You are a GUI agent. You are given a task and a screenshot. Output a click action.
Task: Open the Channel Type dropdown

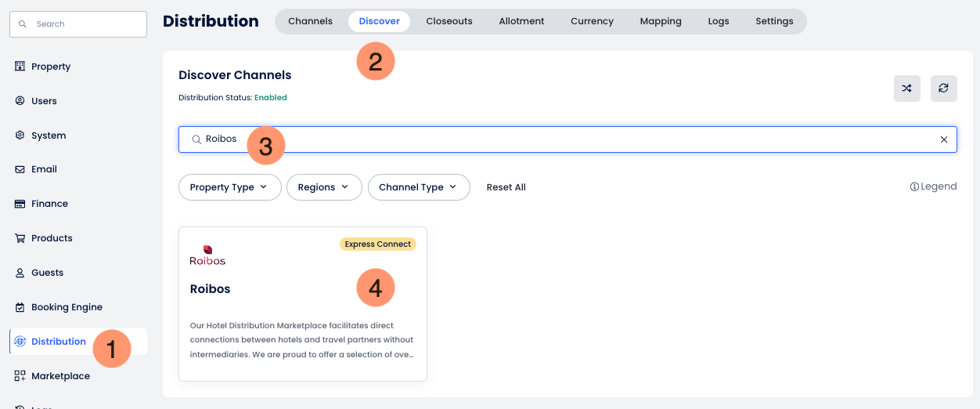click(419, 187)
